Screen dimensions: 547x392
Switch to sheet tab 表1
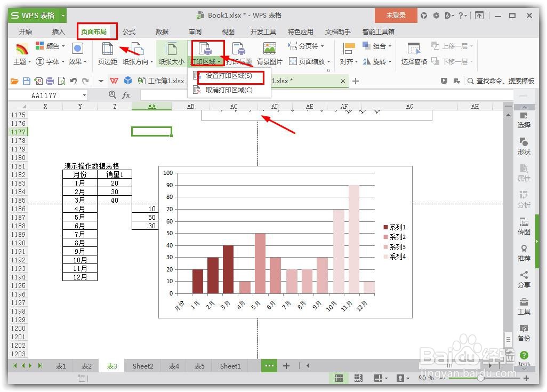click(61, 366)
